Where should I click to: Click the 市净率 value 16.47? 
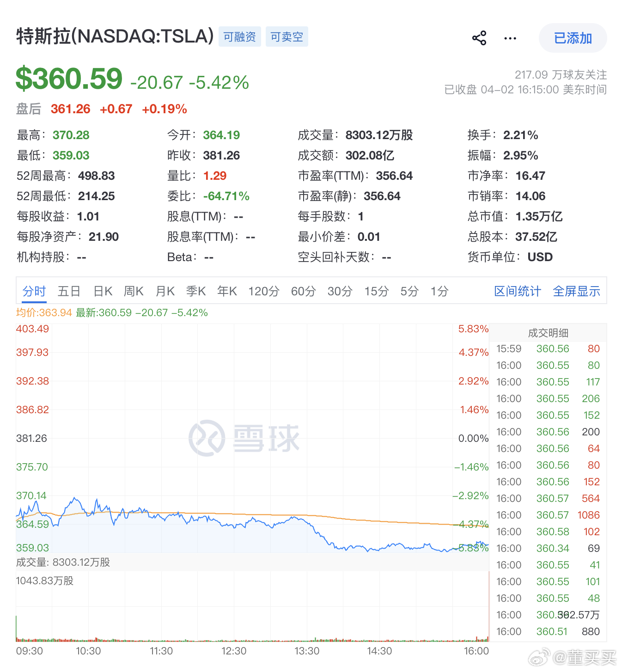click(531, 176)
